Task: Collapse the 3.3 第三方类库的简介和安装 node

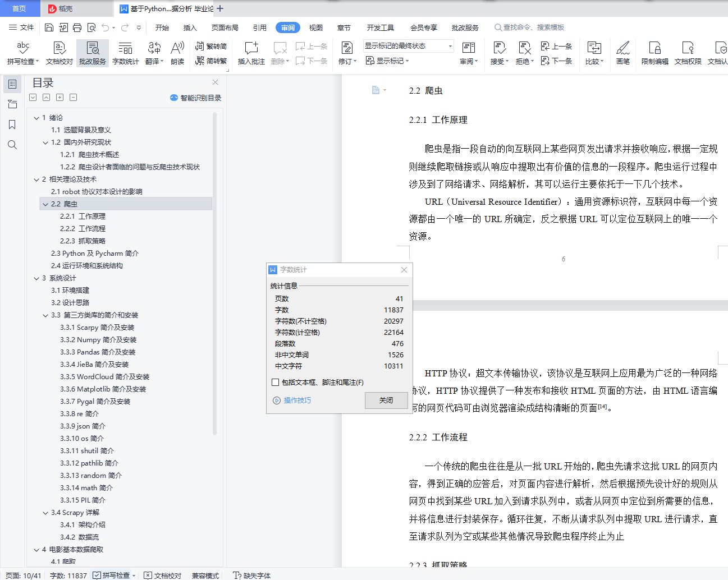Action: point(45,315)
